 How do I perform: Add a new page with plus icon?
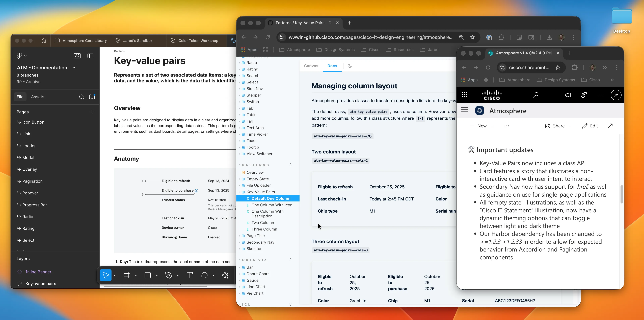[x=92, y=112]
